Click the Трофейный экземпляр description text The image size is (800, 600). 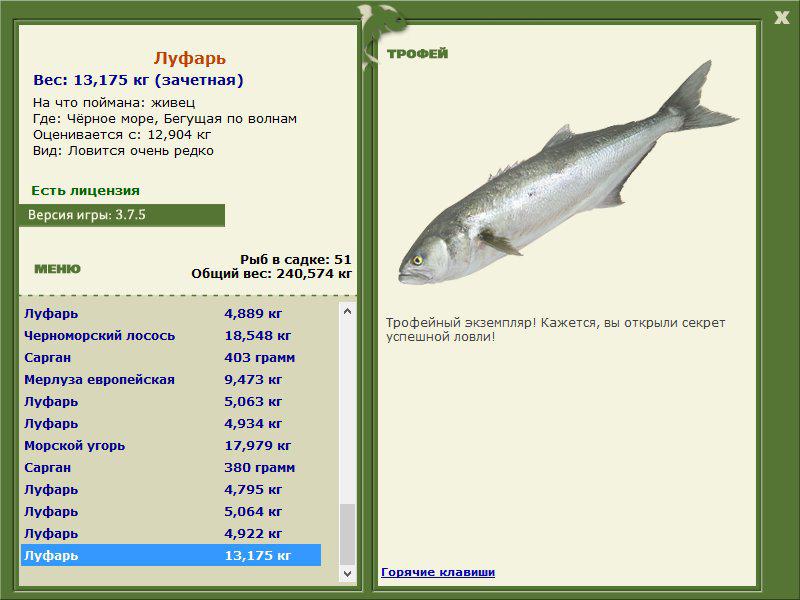(555, 330)
